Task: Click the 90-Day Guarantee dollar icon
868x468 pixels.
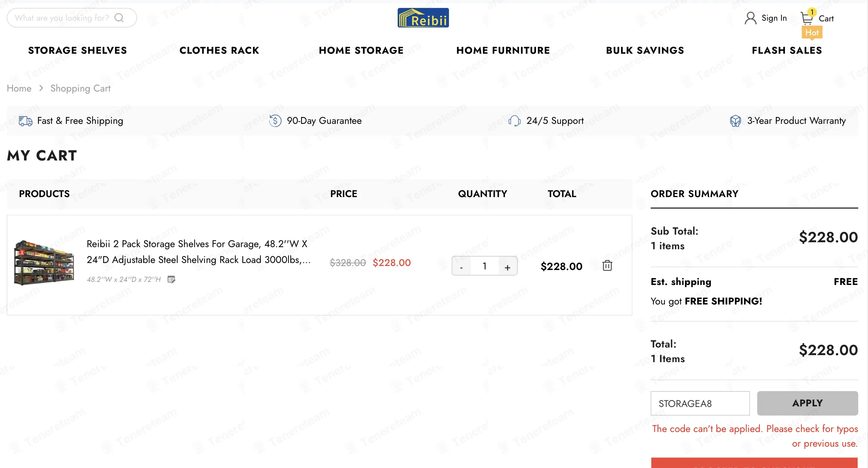Action: pyautogui.click(x=275, y=121)
